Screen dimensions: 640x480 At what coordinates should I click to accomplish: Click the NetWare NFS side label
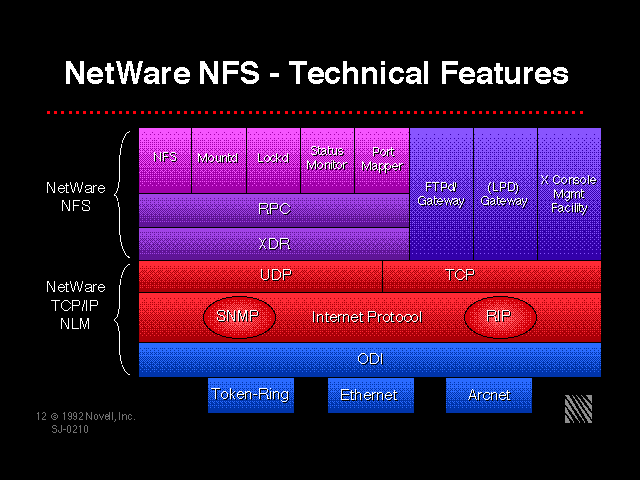(76, 197)
